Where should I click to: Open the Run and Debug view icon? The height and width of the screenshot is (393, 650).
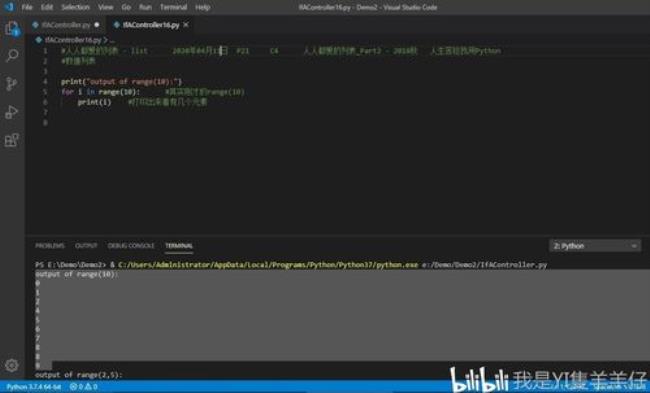12,112
